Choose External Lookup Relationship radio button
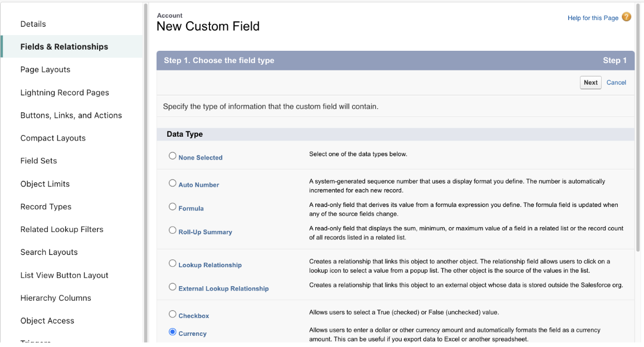The height and width of the screenshot is (347, 644). pyautogui.click(x=173, y=287)
